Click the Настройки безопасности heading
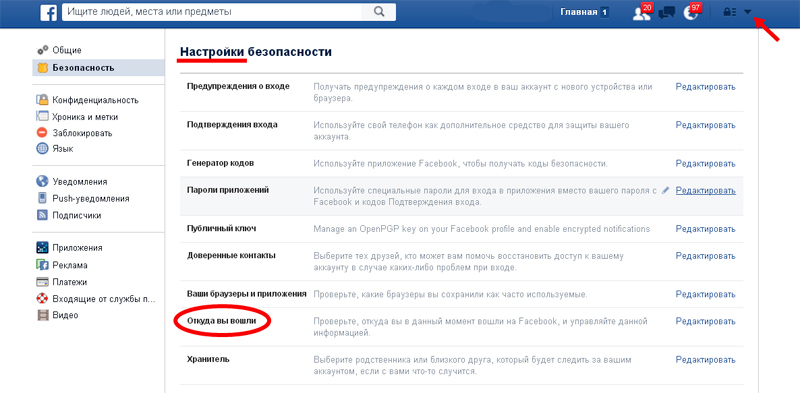This screenshot has height=393, width=800. tap(256, 52)
